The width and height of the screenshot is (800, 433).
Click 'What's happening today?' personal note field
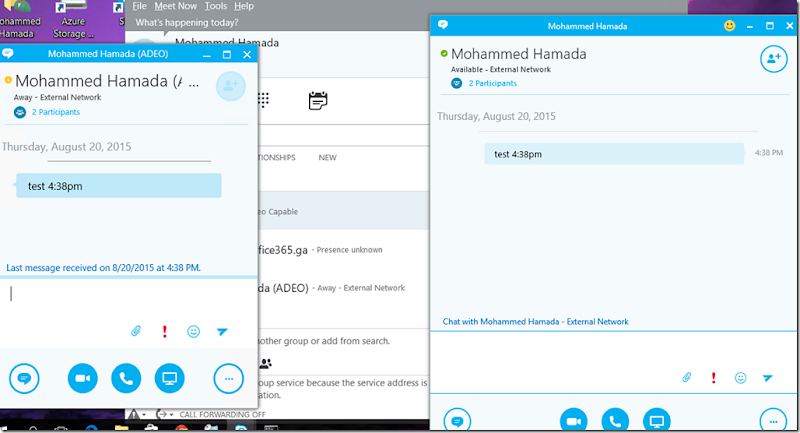tap(187, 22)
